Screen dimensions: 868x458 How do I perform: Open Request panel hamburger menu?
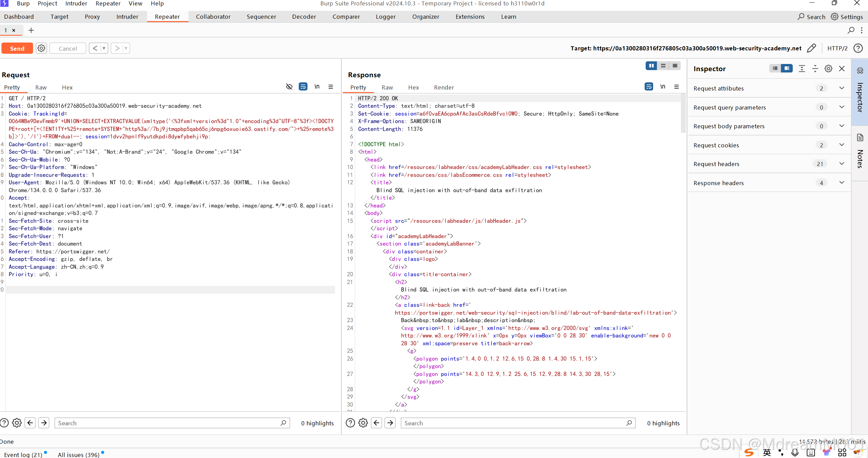331,87
